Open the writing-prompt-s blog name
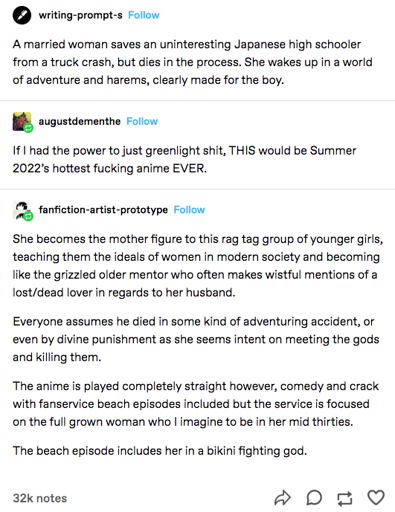 click(x=80, y=15)
